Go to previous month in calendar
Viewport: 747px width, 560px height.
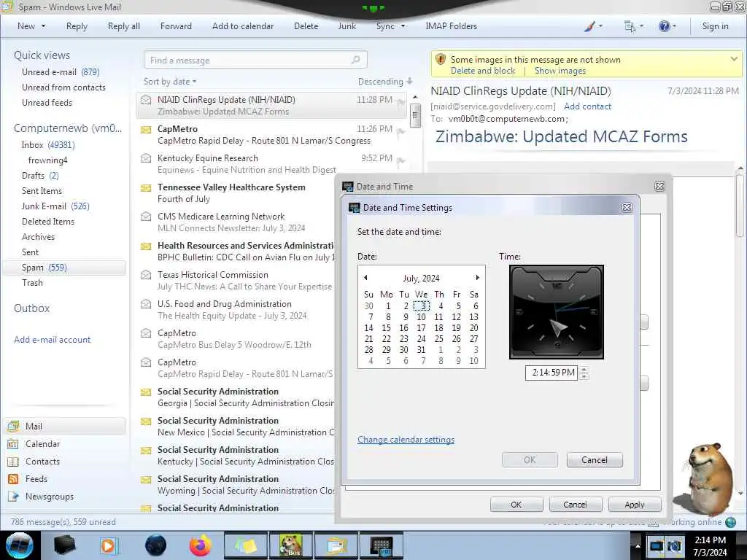[x=365, y=278]
